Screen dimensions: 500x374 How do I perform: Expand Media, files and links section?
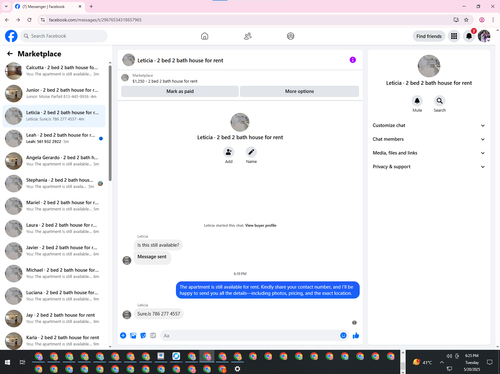428,153
